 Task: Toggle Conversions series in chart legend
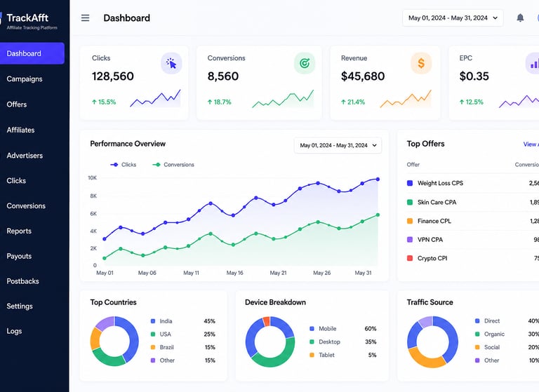[173, 165]
